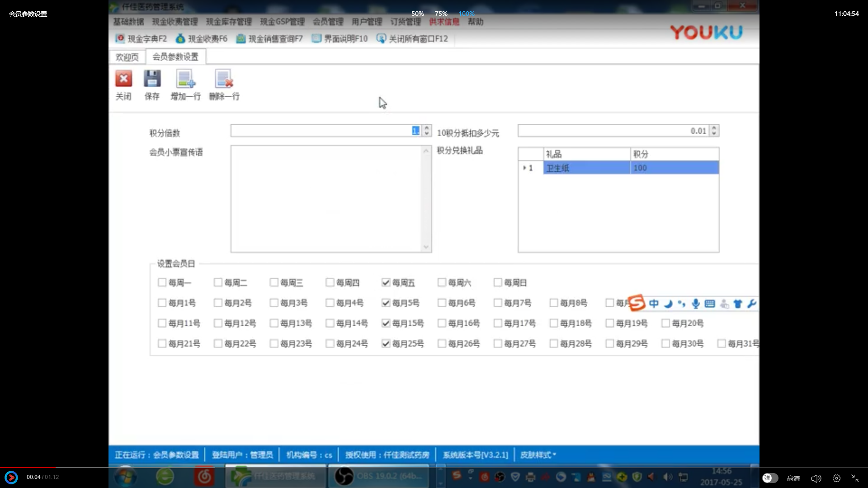868x488 pixels.
Task: Click the green browser icon in taskbar
Action: pyautogui.click(x=165, y=476)
